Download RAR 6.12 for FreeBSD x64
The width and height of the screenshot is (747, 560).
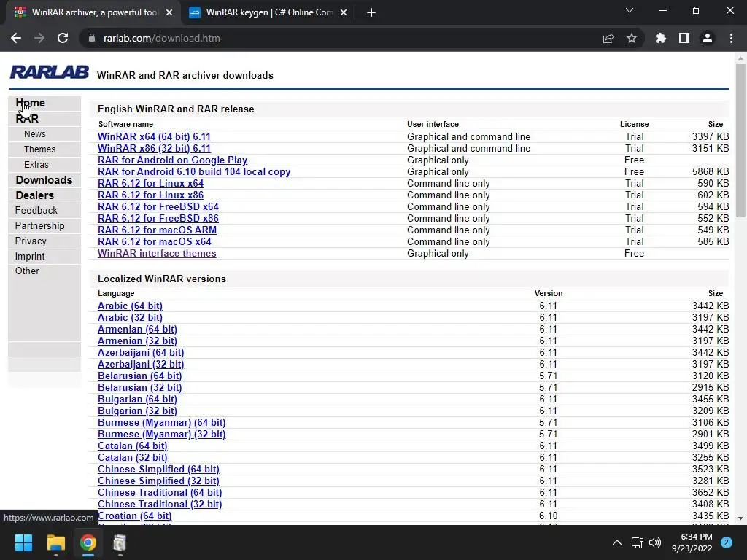(x=158, y=206)
